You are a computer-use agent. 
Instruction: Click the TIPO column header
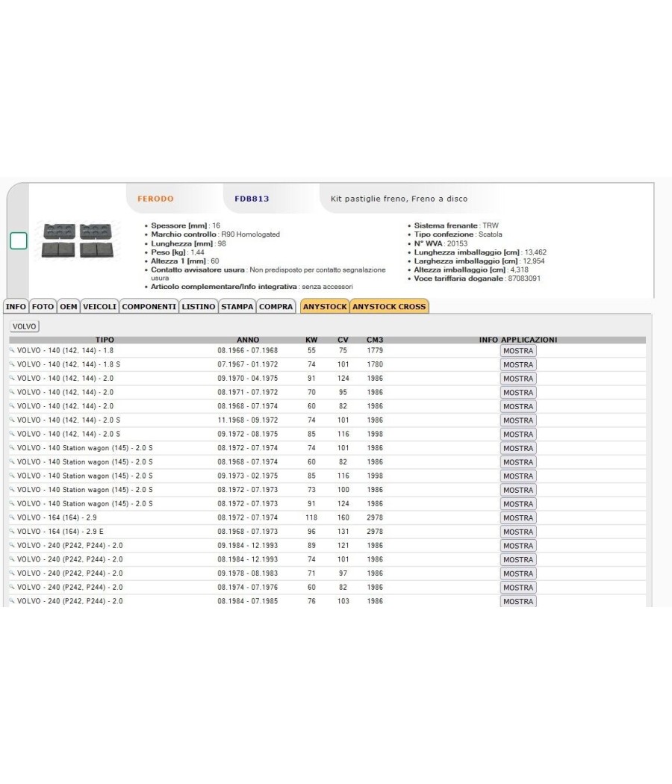pyautogui.click(x=105, y=340)
